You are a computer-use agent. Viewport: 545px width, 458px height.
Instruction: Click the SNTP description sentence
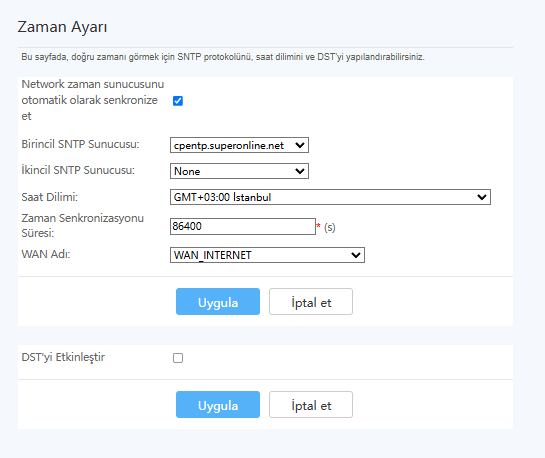pos(223,57)
